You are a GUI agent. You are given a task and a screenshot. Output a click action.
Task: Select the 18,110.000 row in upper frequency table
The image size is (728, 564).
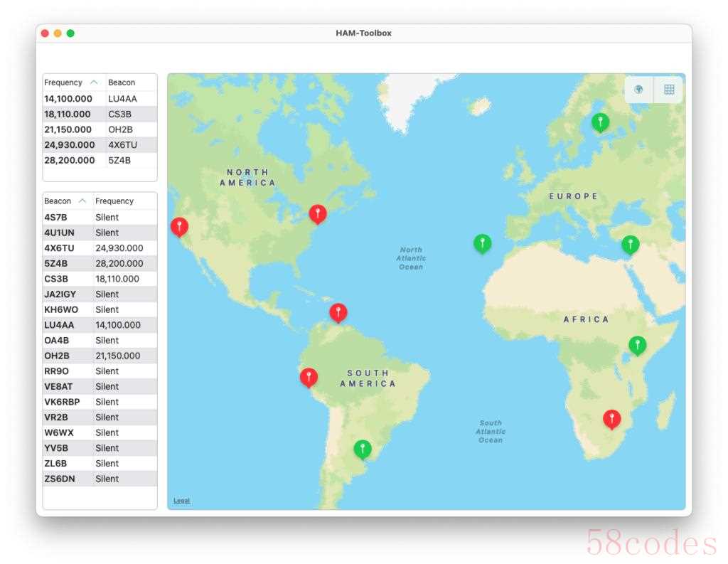point(100,114)
